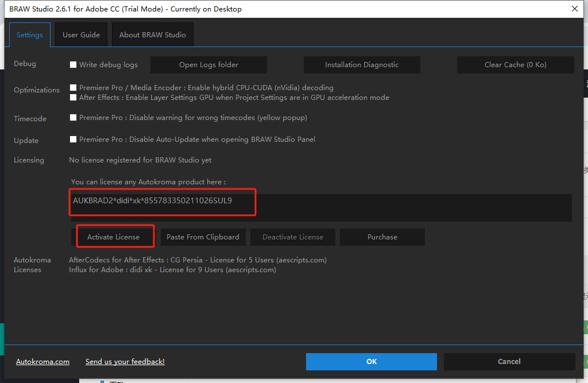Click the 'You can license any Autokroma product' text

(x=149, y=182)
